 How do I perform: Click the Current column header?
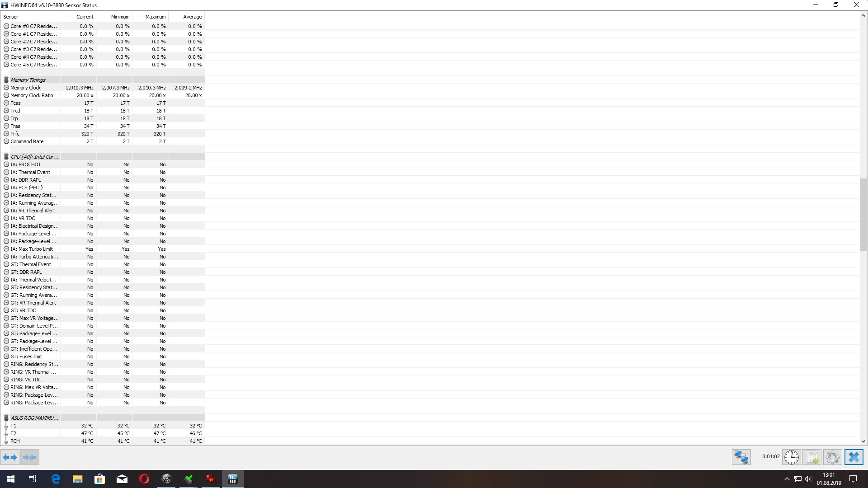click(78, 17)
